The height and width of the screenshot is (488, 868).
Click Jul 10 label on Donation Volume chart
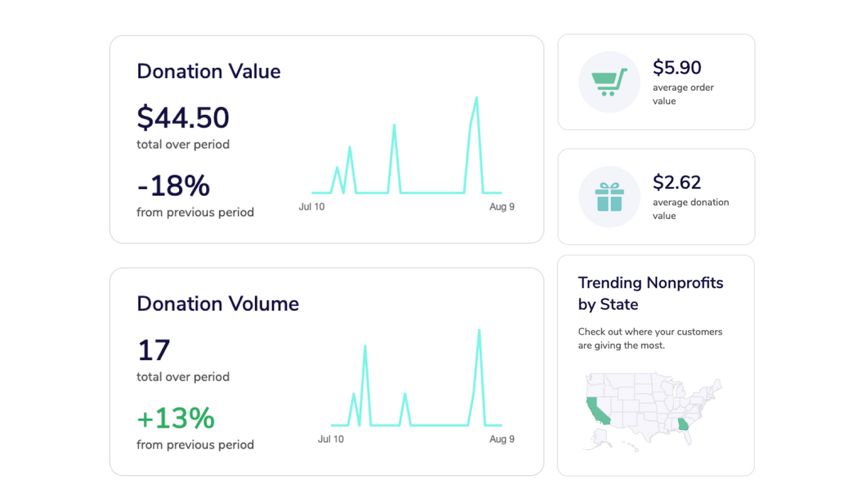(x=331, y=439)
